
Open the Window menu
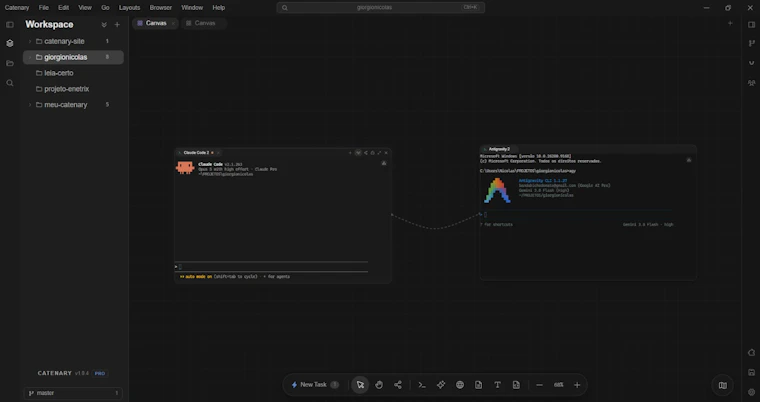tap(192, 7)
